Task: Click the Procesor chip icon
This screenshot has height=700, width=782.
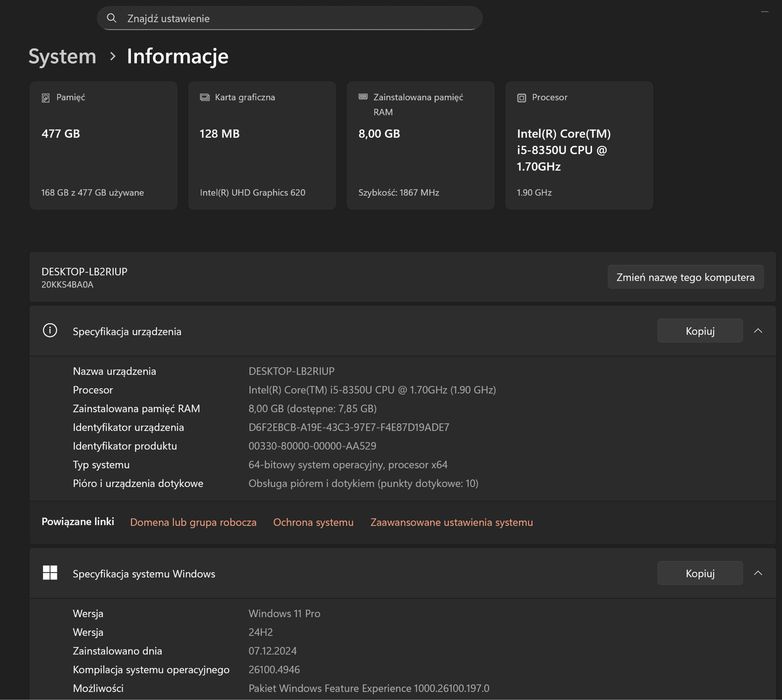Action: point(521,98)
